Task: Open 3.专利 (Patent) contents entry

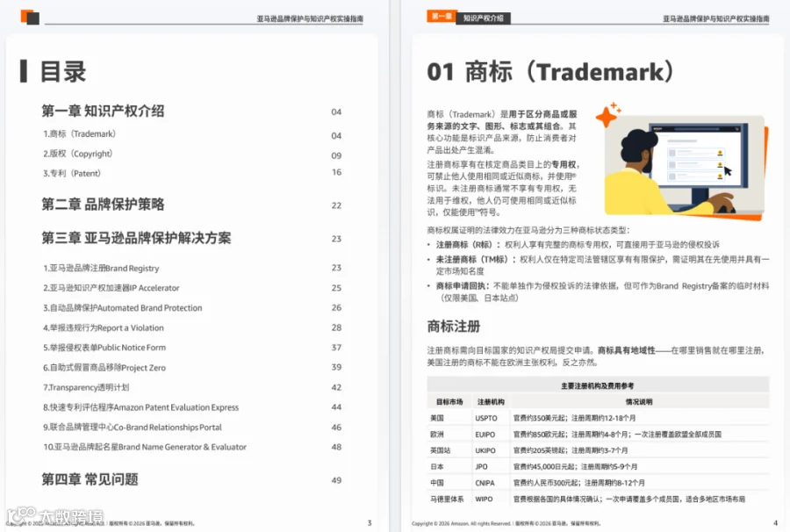Action: pyautogui.click(x=72, y=173)
